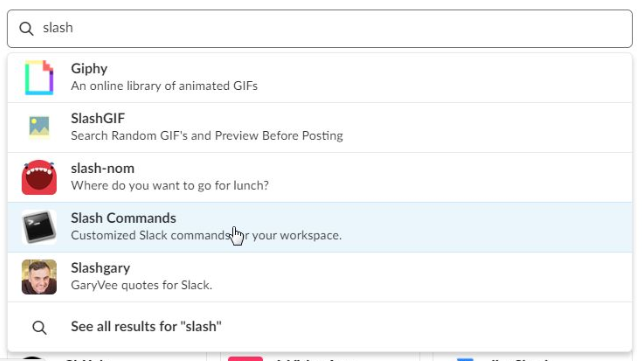Screen dimensions: 642x361
Task: Focus the search field containing "slash"
Action: 320,29
